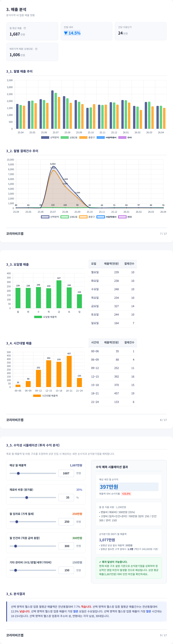Click the 예상 월 매출액 input showing 1687
Screen dimensions: 173x644
[x=66, y=473]
